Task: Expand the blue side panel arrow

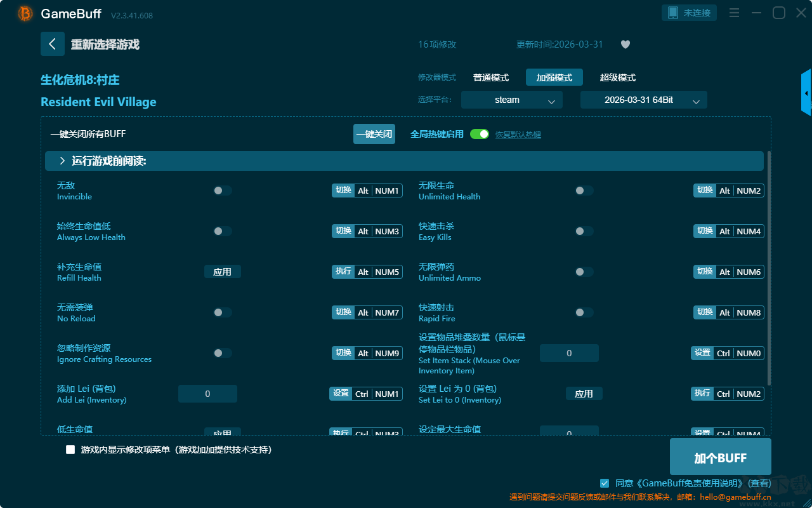Action: [x=806, y=93]
